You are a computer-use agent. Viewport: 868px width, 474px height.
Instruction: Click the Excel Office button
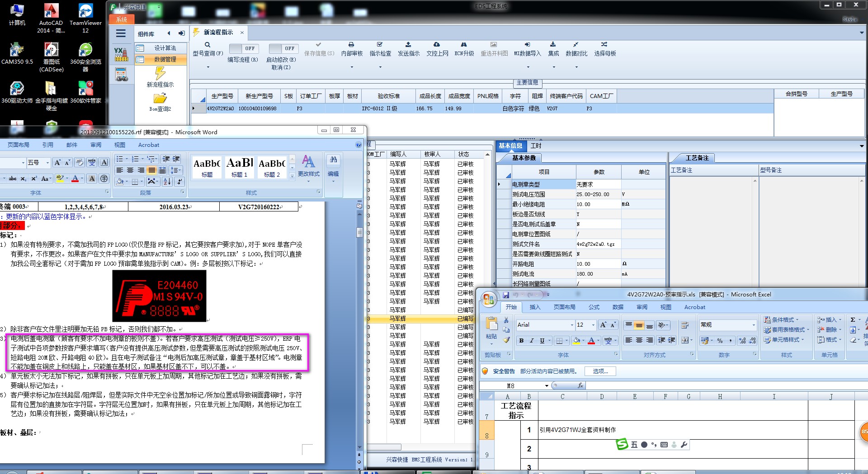[488, 299]
